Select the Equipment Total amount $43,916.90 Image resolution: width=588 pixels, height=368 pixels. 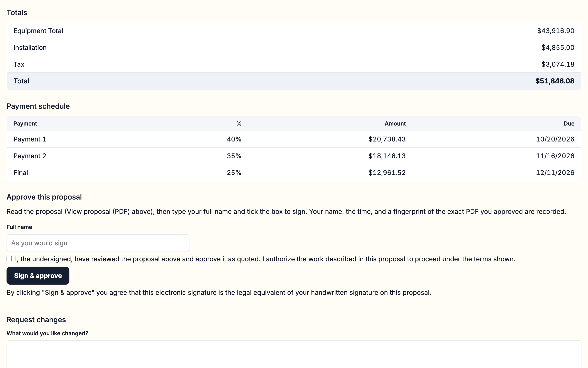(x=556, y=31)
